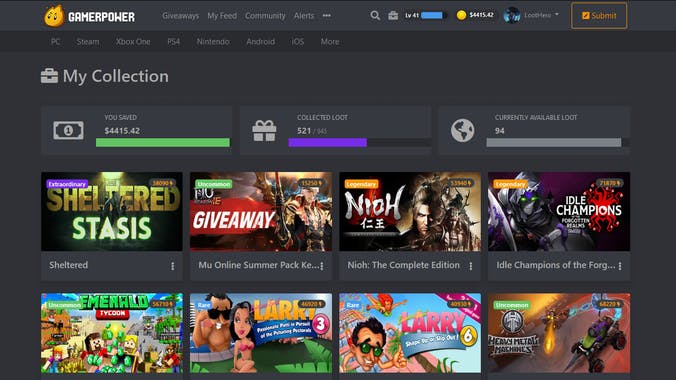Image resolution: width=676 pixels, height=380 pixels.
Task: Click the Mu Online Summer Pack title link
Action: point(259,265)
